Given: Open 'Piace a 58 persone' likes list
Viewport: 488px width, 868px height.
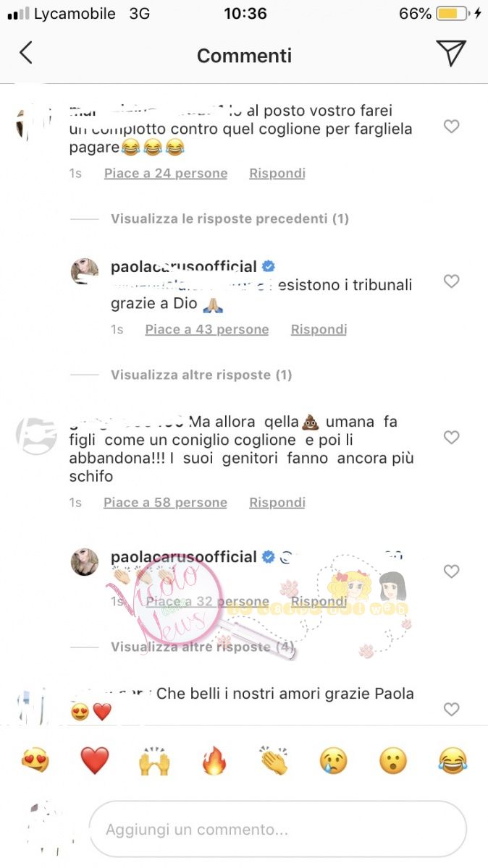Looking at the screenshot, I should [166, 502].
